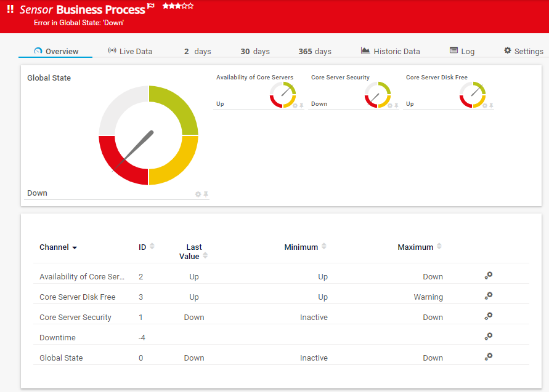The image size is (549, 392).
Task: Select the Core Server Disk Free channel name in table
Action: (x=78, y=297)
